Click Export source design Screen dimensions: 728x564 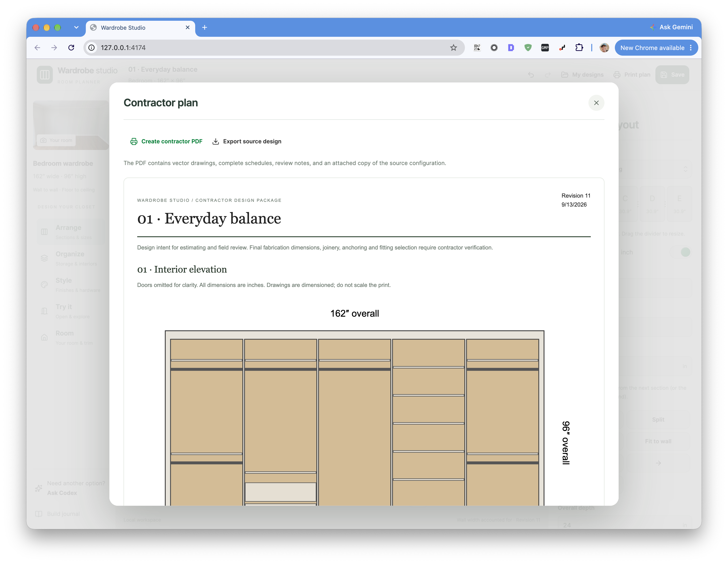click(247, 141)
